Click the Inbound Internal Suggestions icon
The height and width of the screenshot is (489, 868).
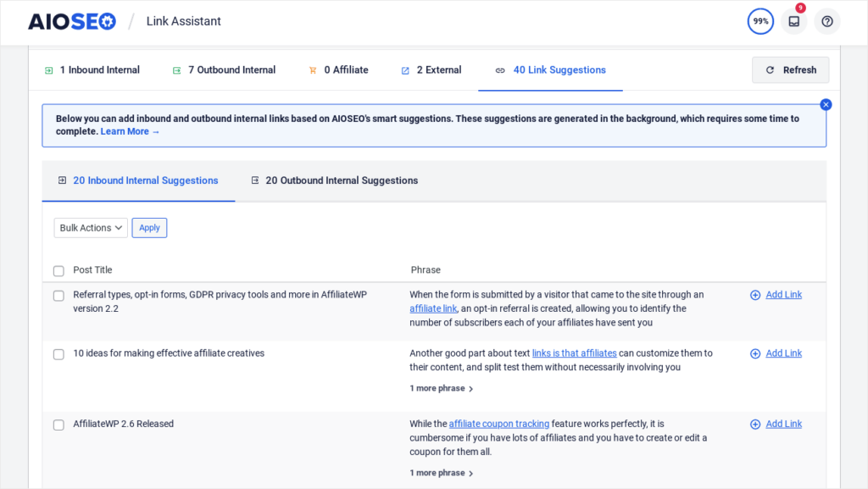(x=62, y=181)
